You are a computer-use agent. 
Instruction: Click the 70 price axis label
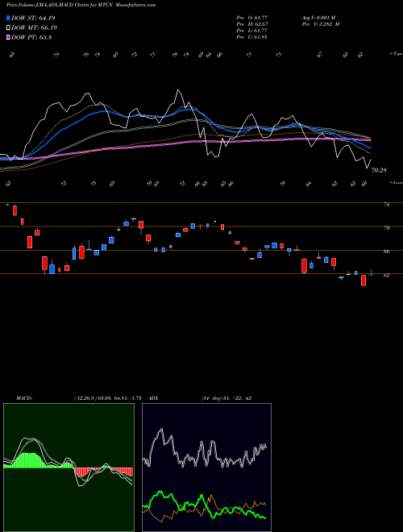[x=386, y=228]
